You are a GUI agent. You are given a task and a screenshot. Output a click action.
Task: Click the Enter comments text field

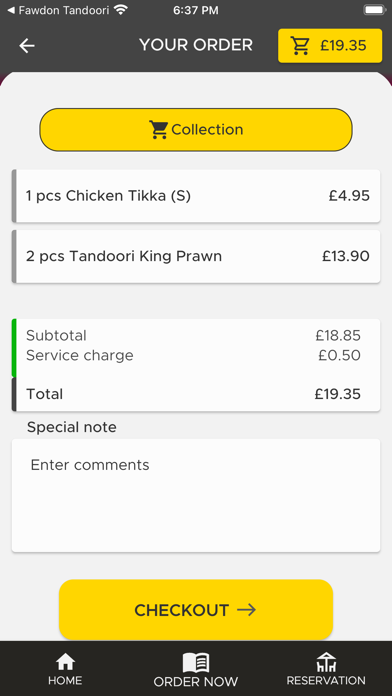196,495
